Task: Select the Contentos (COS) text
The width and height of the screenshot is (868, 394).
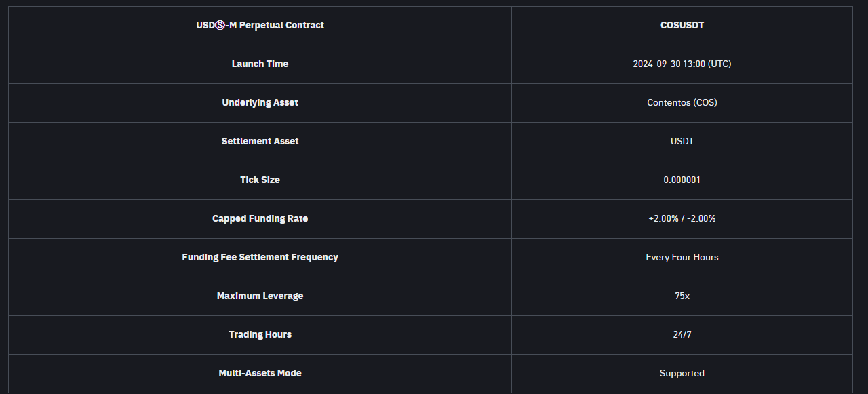Action: (682, 103)
